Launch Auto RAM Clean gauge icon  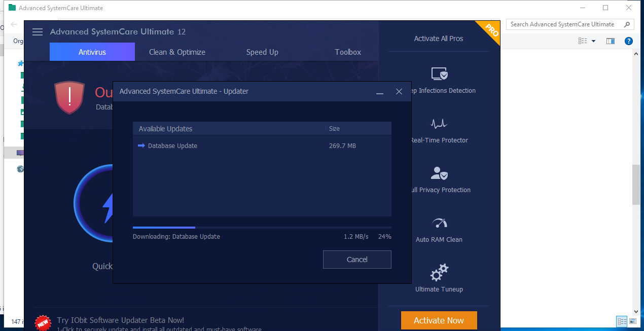click(x=439, y=223)
